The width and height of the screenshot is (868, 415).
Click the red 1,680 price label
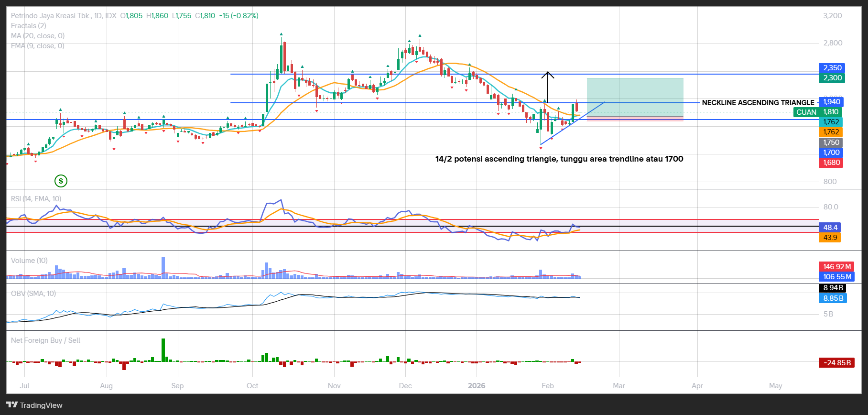pyautogui.click(x=831, y=163)
